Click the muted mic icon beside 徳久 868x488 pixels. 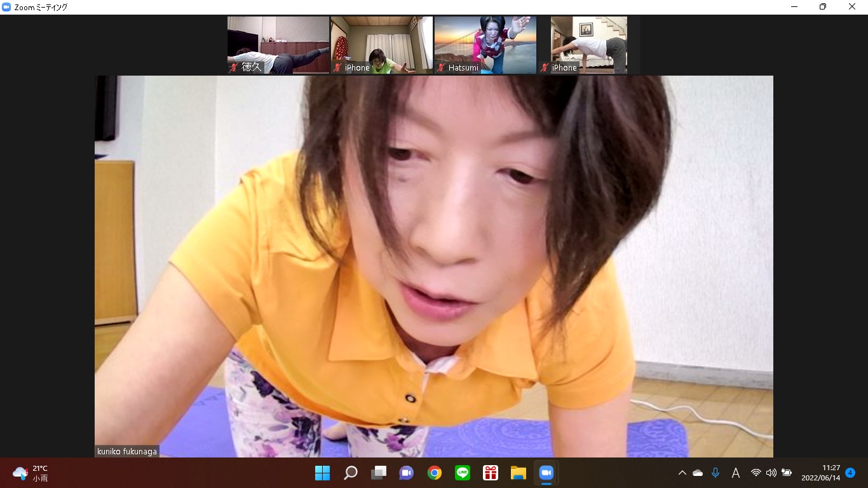[x=234, y=67]
